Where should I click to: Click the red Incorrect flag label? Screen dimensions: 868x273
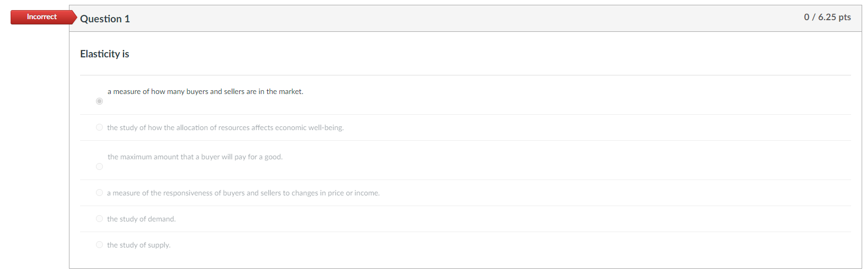point(43,17)
